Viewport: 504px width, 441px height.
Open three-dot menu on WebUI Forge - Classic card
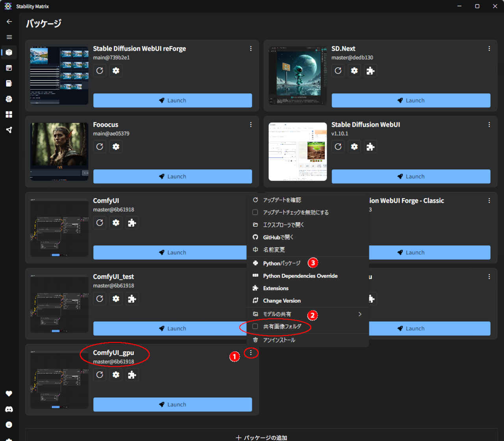[489, 200]
